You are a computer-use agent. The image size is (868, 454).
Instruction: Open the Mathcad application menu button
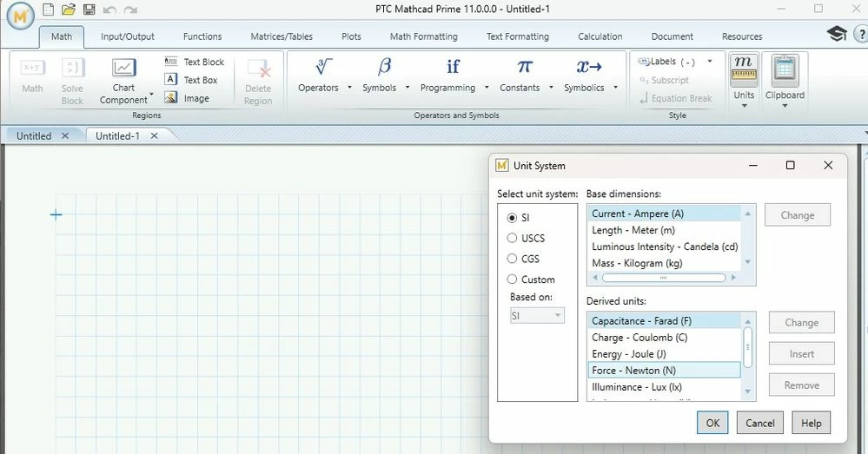pyautogui.click(x=21, y=16)
